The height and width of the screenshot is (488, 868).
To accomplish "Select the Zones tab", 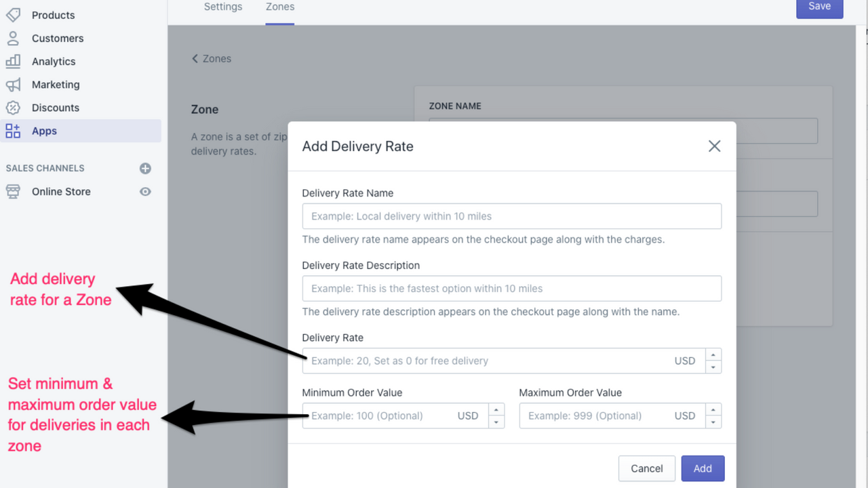I will (x=279, y=7).
